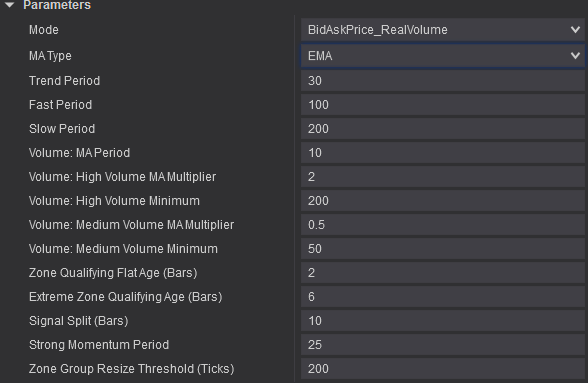588x383 pixels.
Task: Click Zone Group Resize Threshold field
Action: coord(442,369)
